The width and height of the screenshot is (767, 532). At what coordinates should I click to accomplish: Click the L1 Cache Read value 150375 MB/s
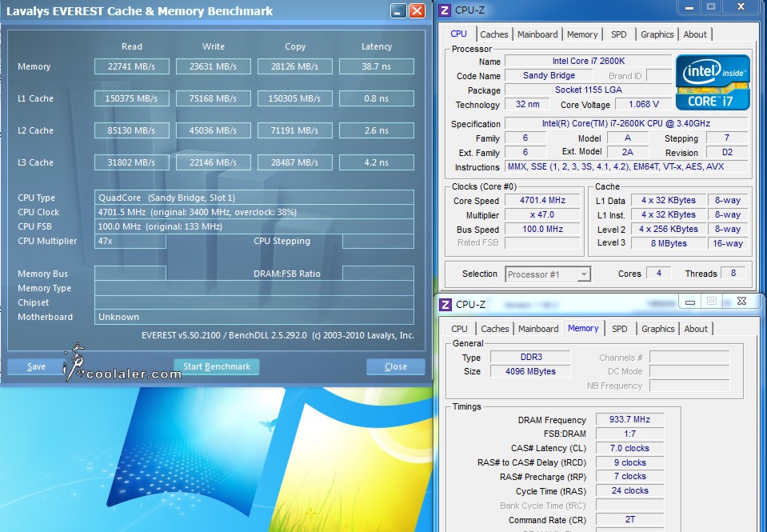[x=132, y=98]
